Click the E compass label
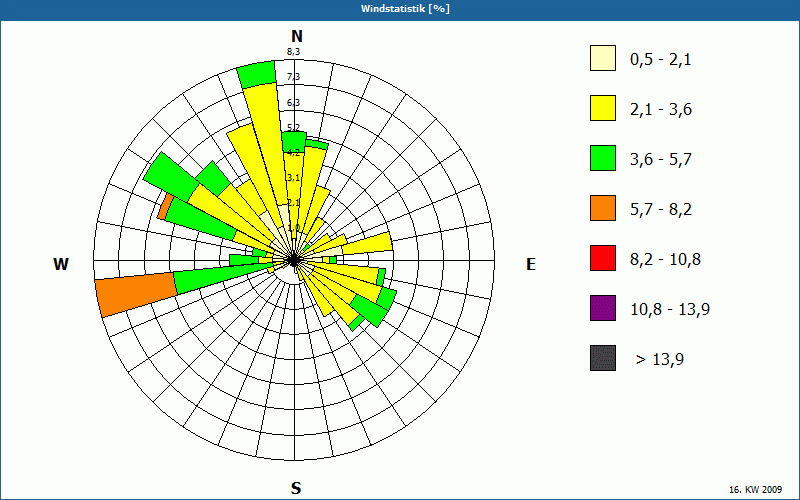Viewport: 800px width, 500px height. coord(531,264)
